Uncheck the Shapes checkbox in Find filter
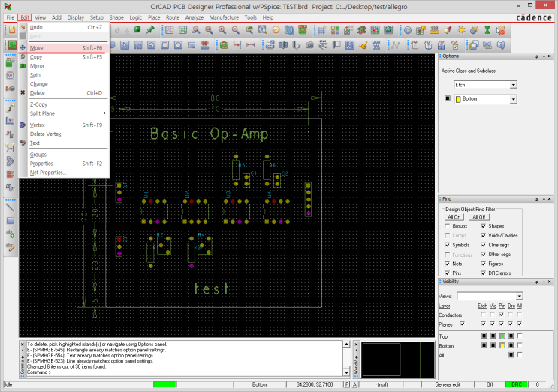Screen dimensions: 558x392 [483, 226]
